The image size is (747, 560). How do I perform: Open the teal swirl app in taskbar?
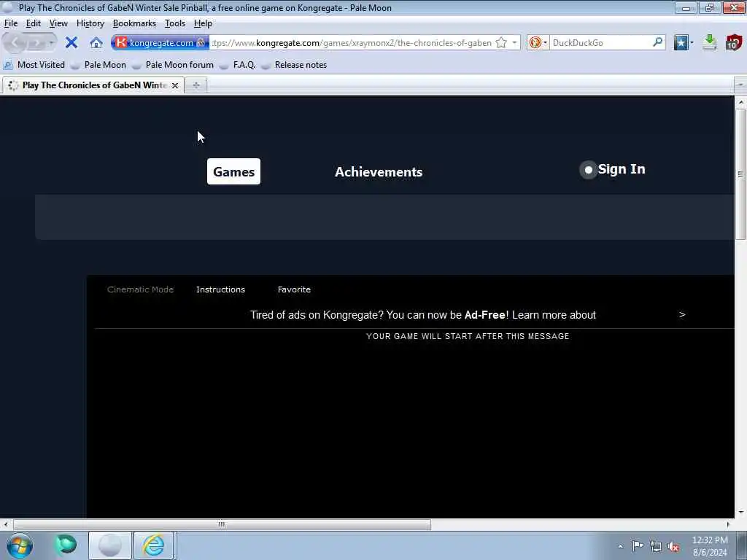[x=66, y=545]
